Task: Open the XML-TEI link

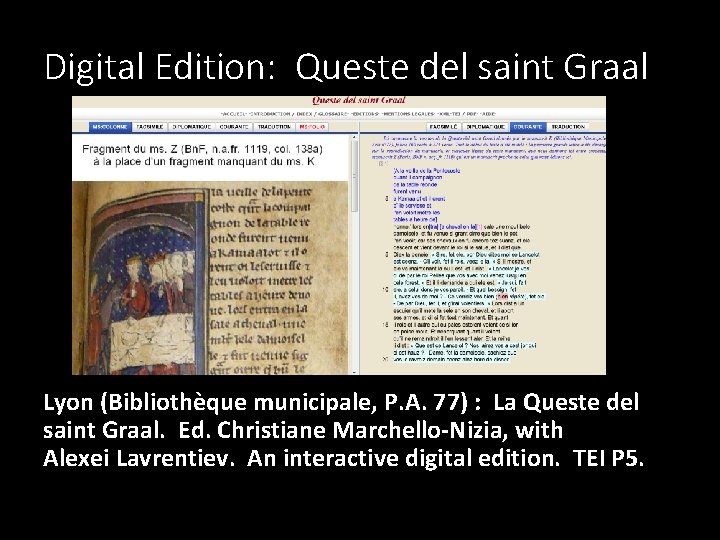Action: coord(450,114)
